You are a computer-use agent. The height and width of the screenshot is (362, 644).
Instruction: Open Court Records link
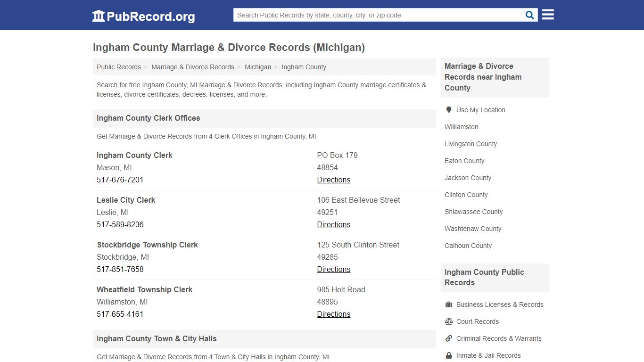coord(477,321)
